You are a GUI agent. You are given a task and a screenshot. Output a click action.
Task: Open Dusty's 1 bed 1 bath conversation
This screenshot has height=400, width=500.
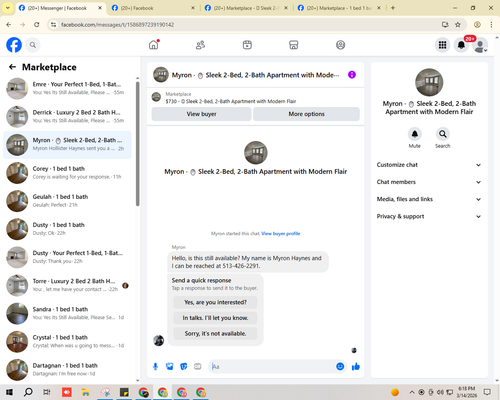[x=67, y=229]
